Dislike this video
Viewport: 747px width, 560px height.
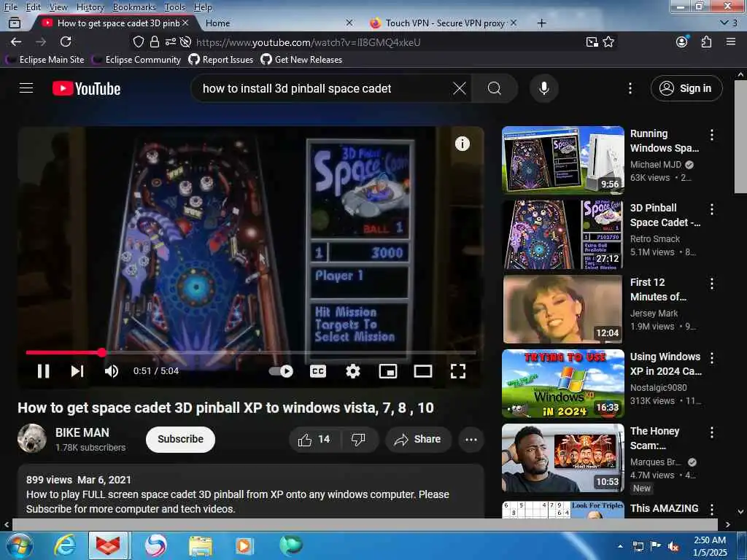(358, 439)
